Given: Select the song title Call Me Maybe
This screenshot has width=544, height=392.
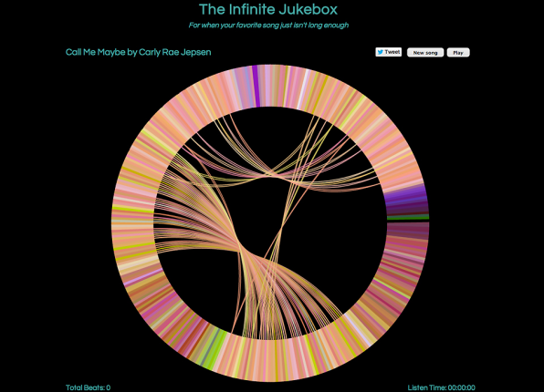Looking at the screenshot, I should [96, 52].
